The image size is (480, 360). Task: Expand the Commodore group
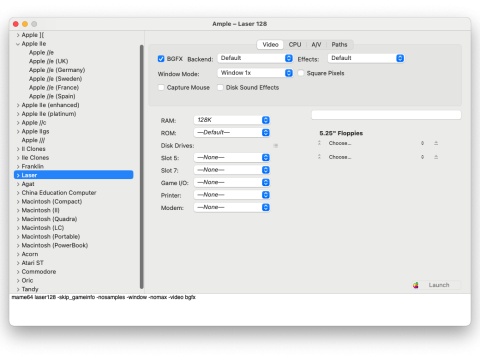coord(18,272)
